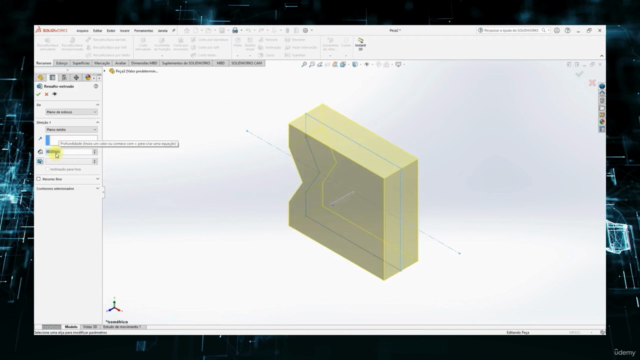Click the Zoom to Area icon
Image resolution: width=640 pixels, height=360 pixels.
[x=312, y=64]
